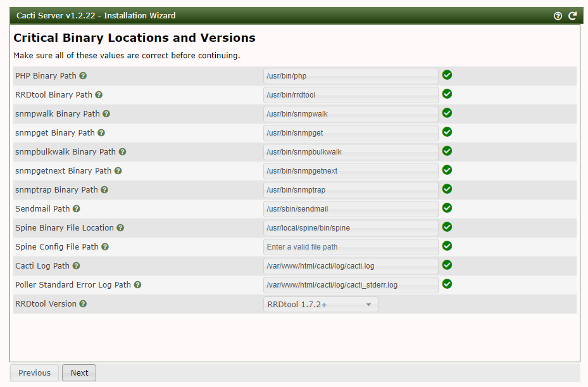Click the 'PHP Binary Path' label
Viewport: 588px width, 387px height.
tap(46, 76)
